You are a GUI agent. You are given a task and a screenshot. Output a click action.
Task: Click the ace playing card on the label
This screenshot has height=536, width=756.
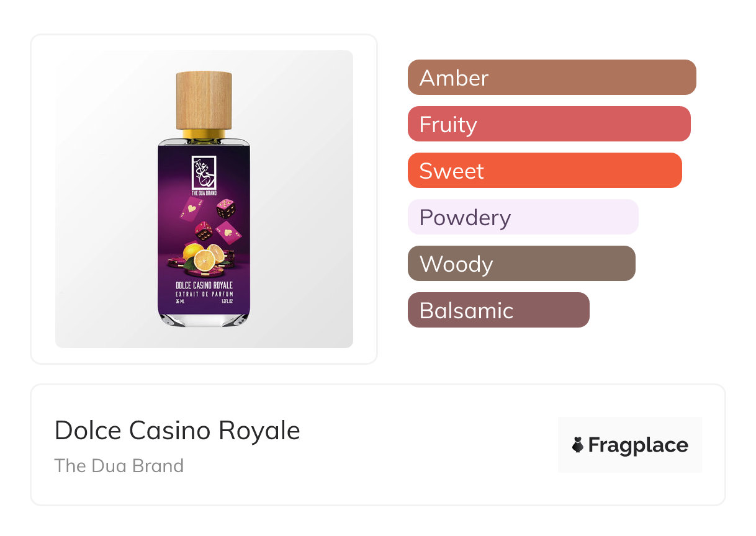(x=190, y=208)
